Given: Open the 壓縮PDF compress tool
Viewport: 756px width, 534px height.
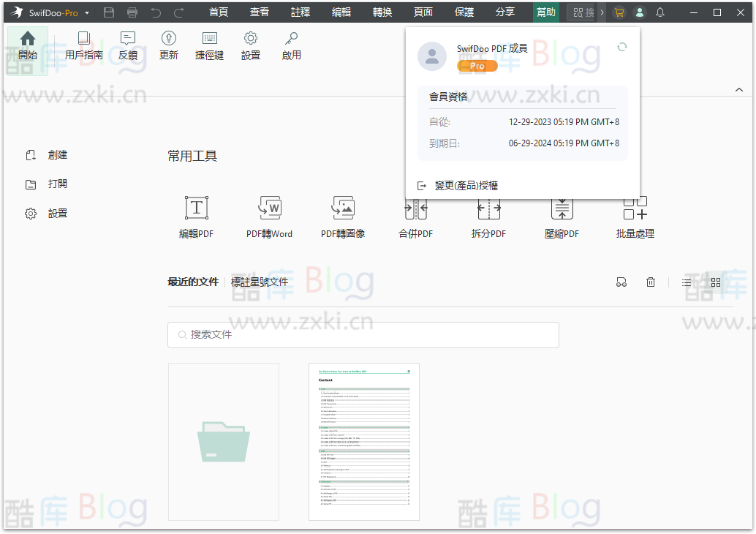Looking at the screenshot, I should 562,216.
